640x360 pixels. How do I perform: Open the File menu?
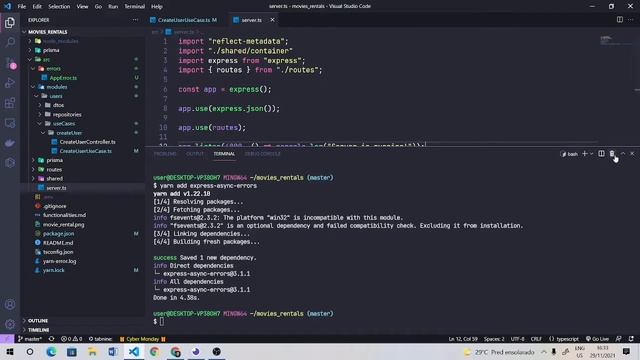pos(22,7)
